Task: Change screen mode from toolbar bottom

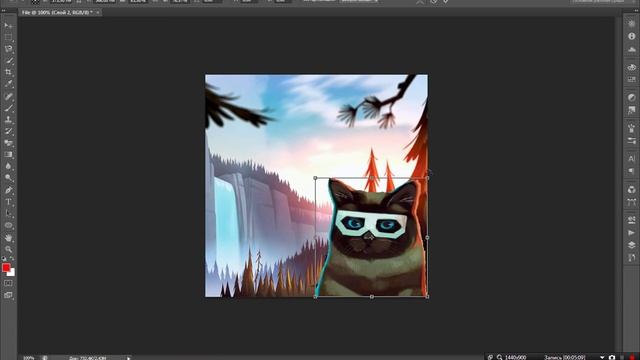Action: (8, 295)
